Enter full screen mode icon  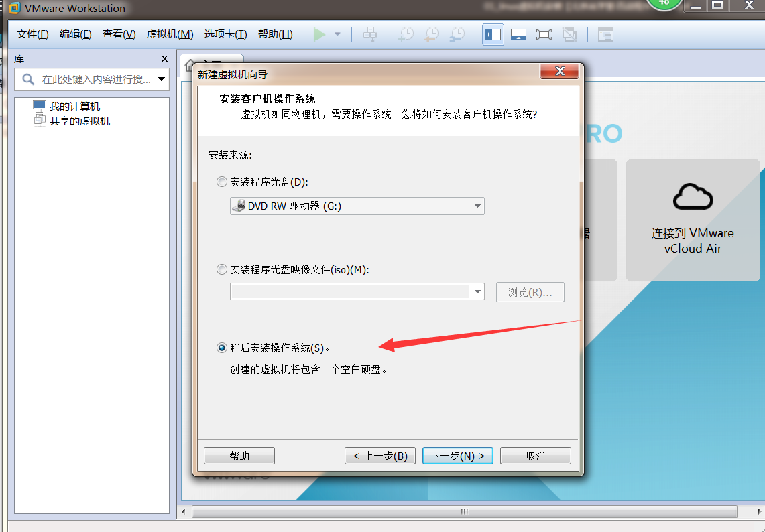pyautogui.click(x=544, y=35)
